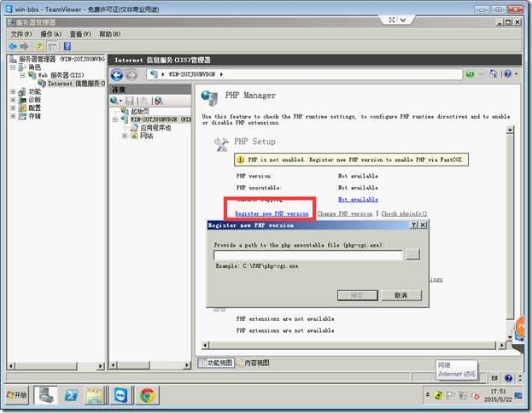532x413 pixels.
Task: Expand the 功能 tree node
Action: (13, 91)
